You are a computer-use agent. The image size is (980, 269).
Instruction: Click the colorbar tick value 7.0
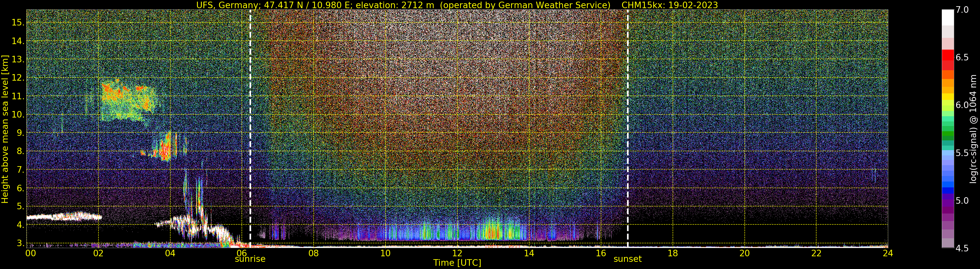tap(962, 10)
